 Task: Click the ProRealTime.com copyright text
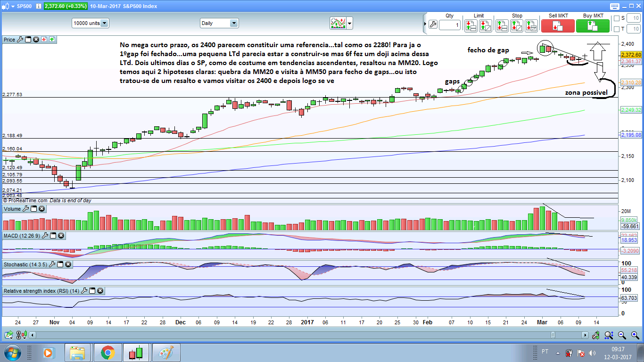tap(25, 200)
